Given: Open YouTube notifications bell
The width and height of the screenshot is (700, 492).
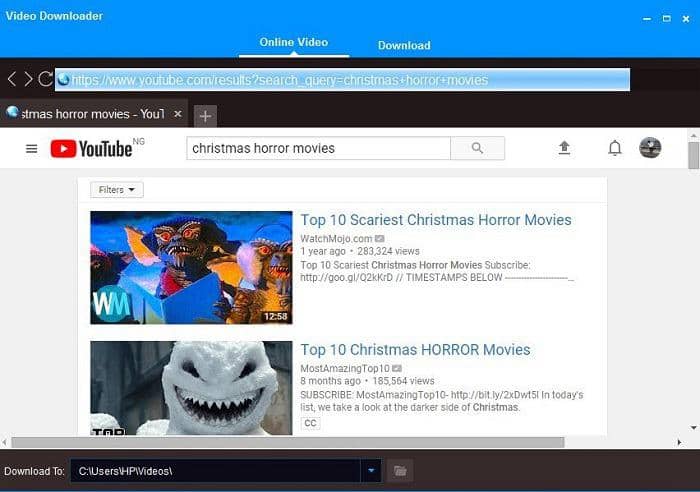Looking at the screenshot, I should 615,148.
